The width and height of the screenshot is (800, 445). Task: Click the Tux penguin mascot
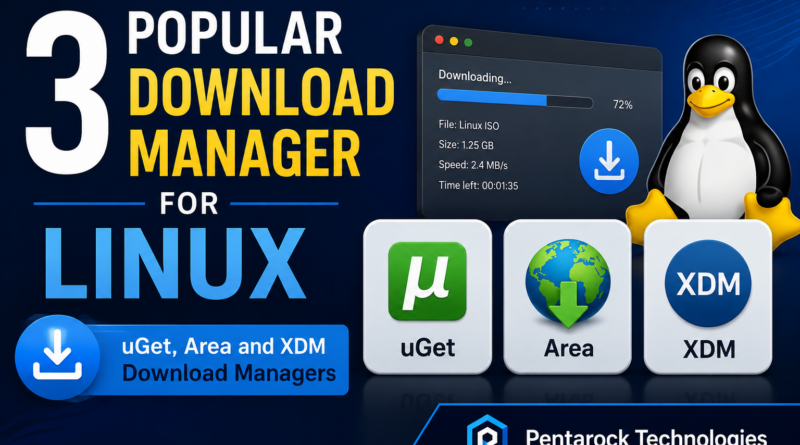[x=714, y=143]
